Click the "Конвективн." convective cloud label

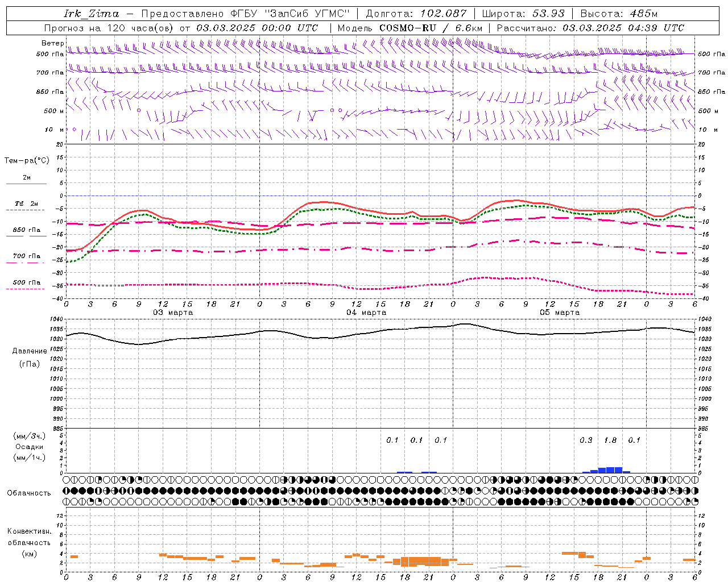click(29, 531)
